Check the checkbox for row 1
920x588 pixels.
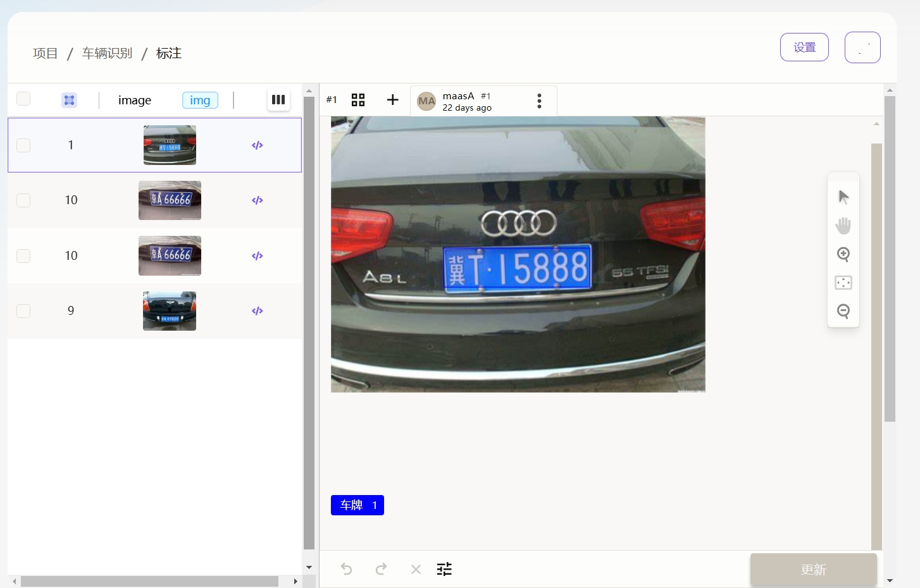(23, 145)
